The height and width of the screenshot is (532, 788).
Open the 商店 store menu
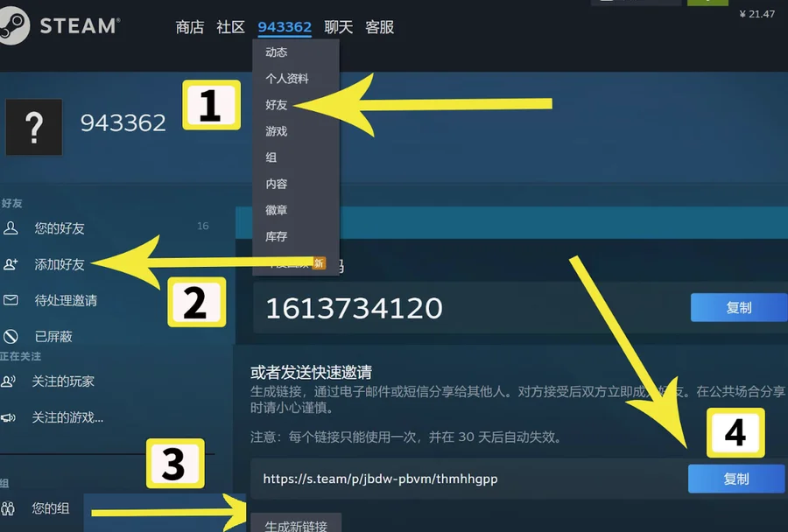point(189,27)
